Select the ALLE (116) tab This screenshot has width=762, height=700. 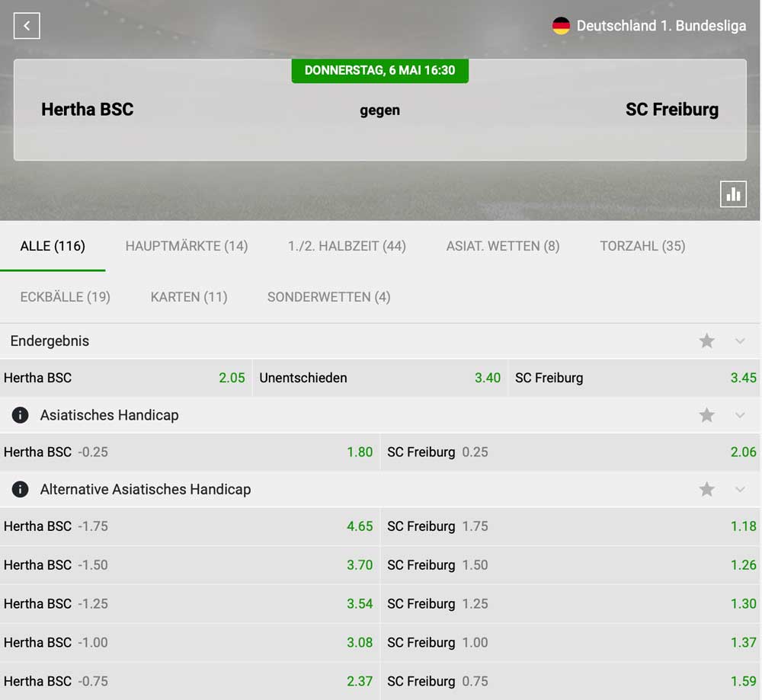(53, 246)
